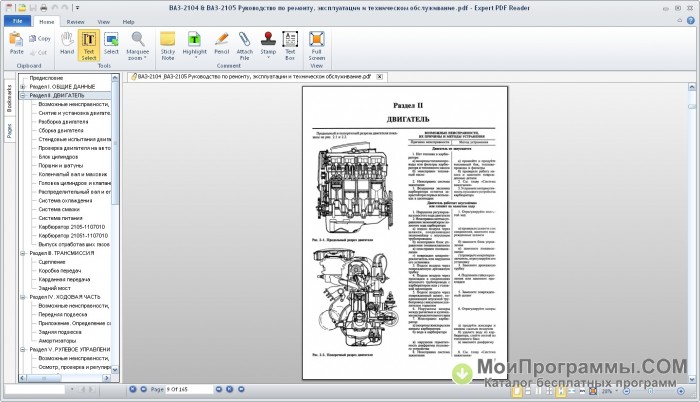Collapse Раздел IV. ХОДОВАЯ ЧАСТЬ node

click(23, 297)
